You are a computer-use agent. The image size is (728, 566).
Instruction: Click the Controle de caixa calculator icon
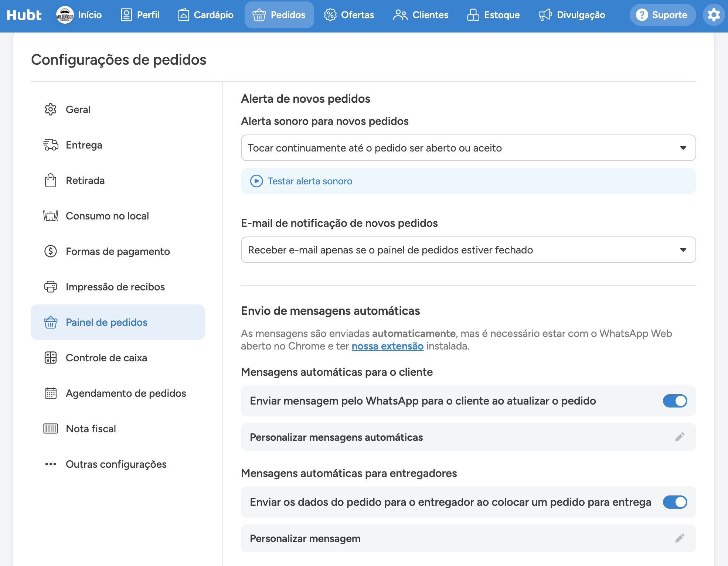(51, 358)
